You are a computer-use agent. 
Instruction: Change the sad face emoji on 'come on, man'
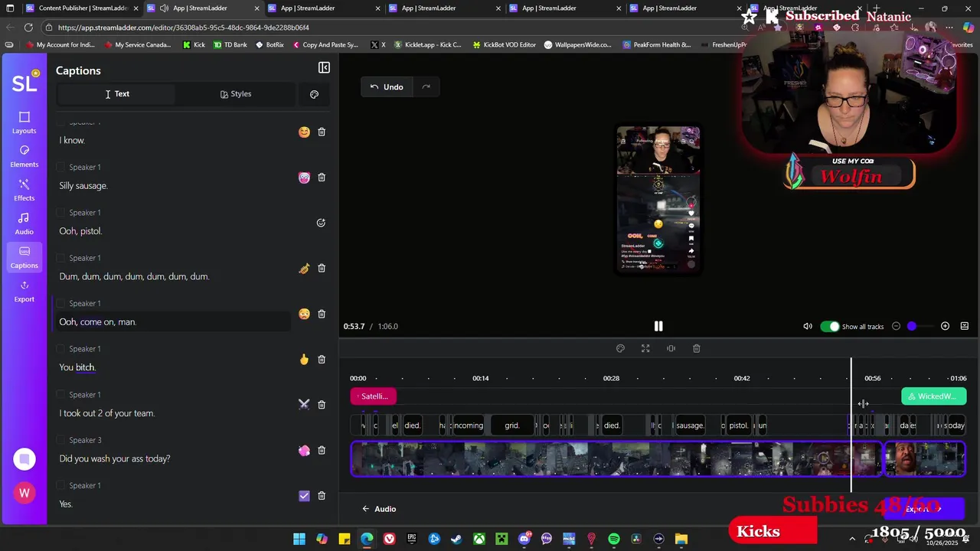tap(304, 314)
